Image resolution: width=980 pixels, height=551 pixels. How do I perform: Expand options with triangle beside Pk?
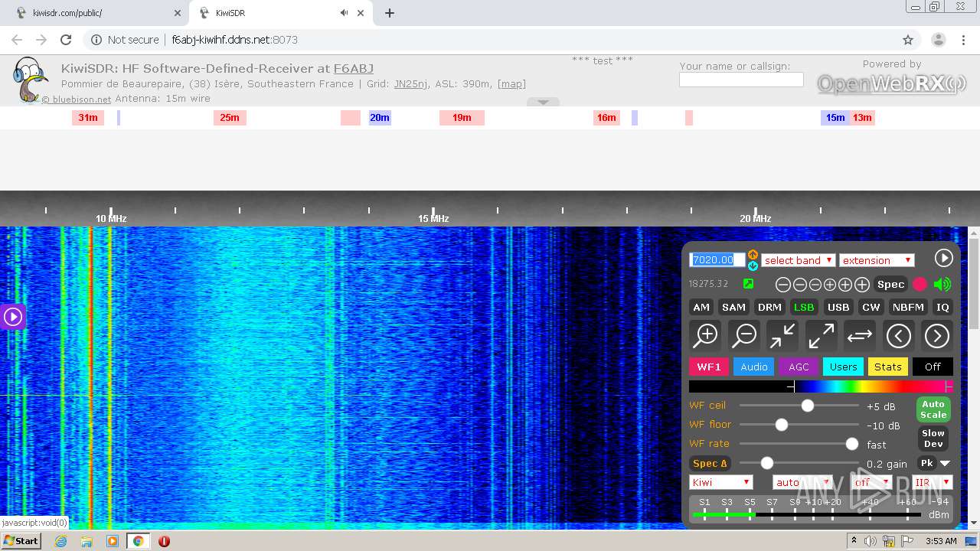pos(945,463)
